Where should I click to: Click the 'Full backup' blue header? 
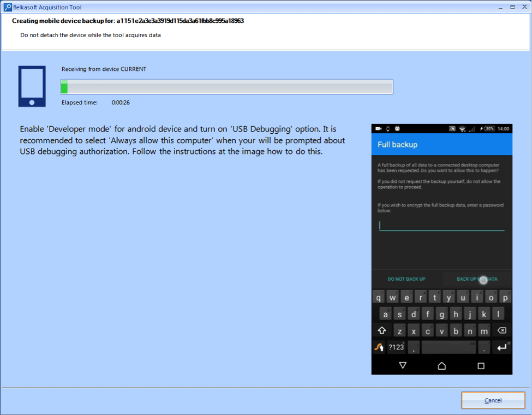(442, 144)
